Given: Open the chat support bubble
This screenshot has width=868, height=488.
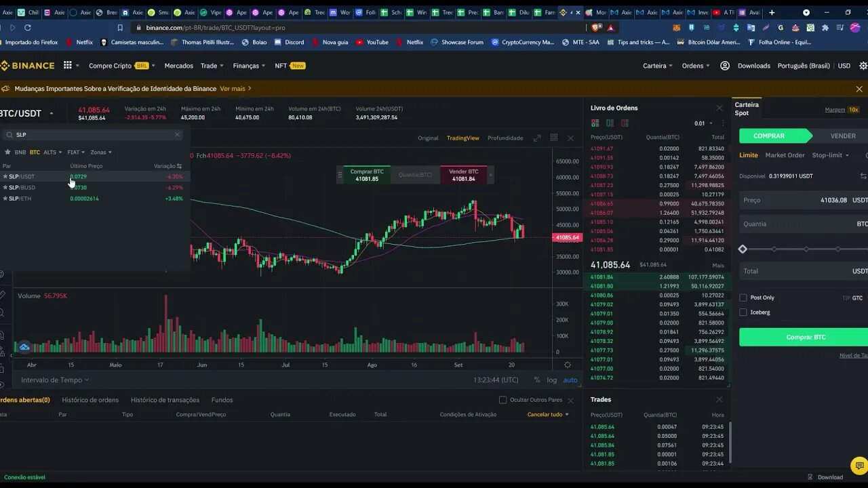Looking at the screenshot, I should 859,465.
